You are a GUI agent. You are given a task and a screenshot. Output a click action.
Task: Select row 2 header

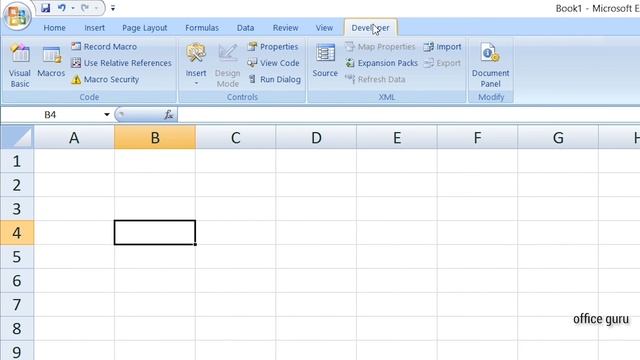click(x=17, y=185)
